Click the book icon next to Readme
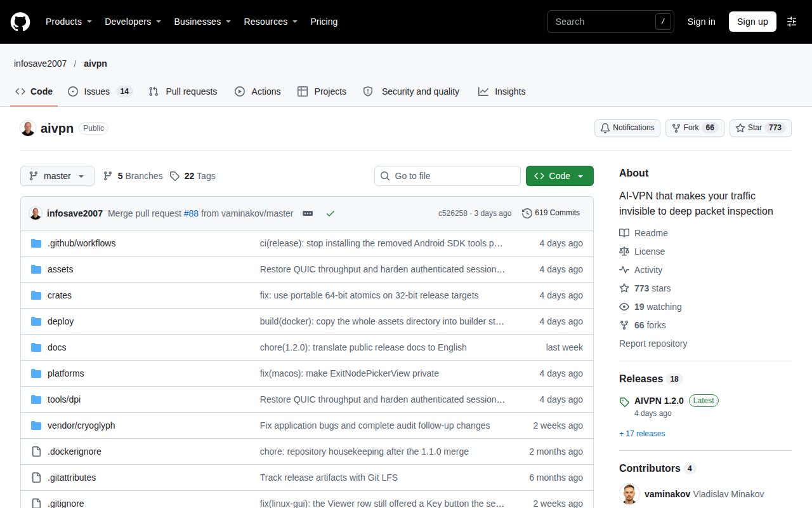Screen dimensions: 812x508 624,233
